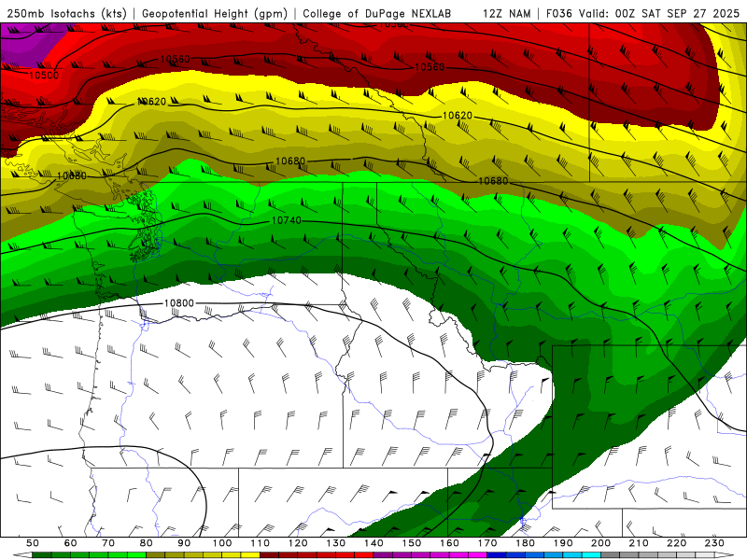The image size is (747, 560).
Task: Click the '250mb Isotachs (kts)' title text
Action: 66,13
